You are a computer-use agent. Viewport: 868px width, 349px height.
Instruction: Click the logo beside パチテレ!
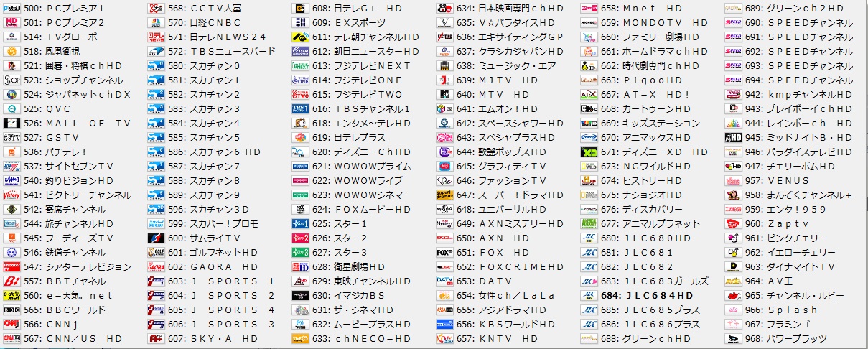point(11,152)
